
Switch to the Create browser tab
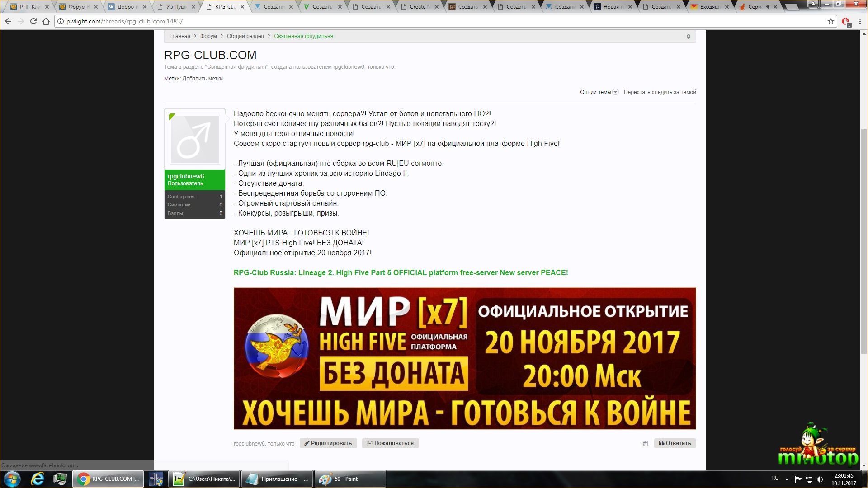419,7
